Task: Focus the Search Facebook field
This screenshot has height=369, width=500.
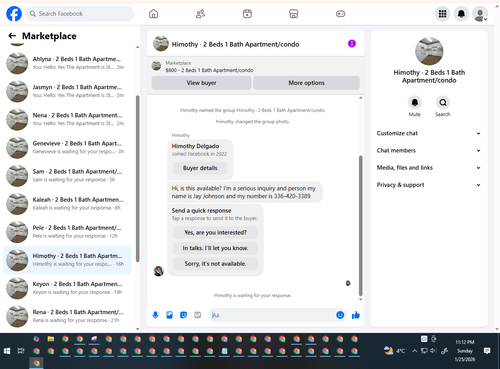Action: [80, 14]
